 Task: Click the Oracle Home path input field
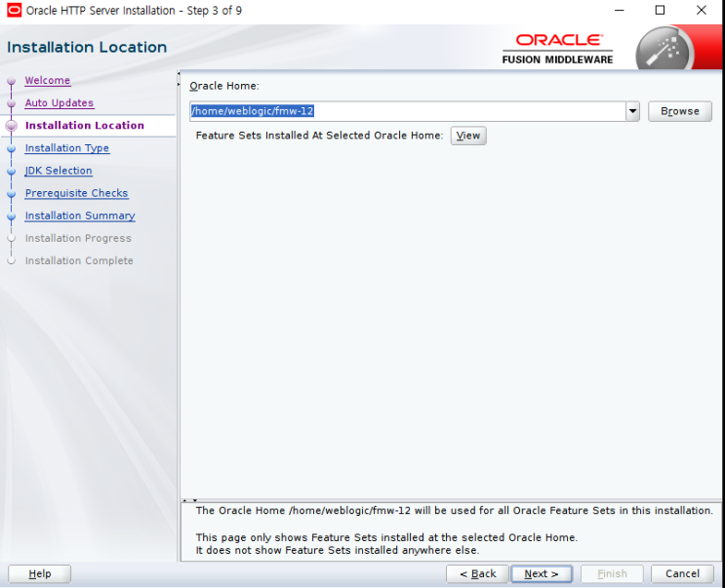407,111
